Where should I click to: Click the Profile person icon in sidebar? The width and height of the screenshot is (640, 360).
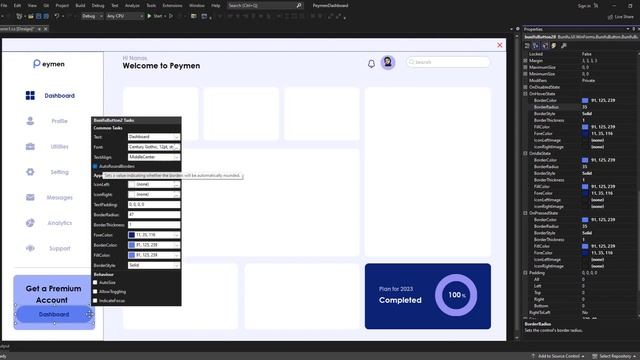pos(30,121)
